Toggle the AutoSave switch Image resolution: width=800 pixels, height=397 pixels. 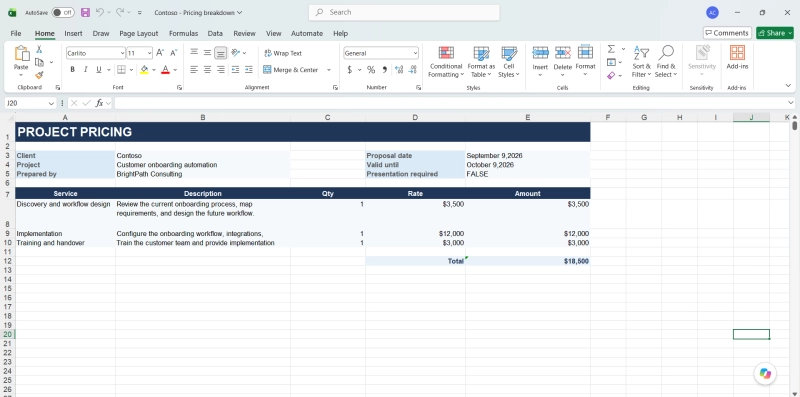pos(63,12)
